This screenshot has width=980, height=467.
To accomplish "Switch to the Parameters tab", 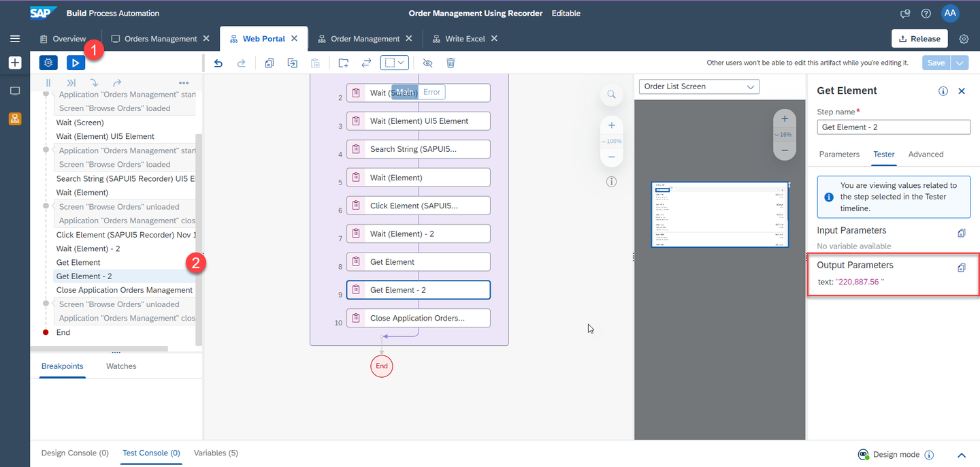I will click(x=839, y=155).
